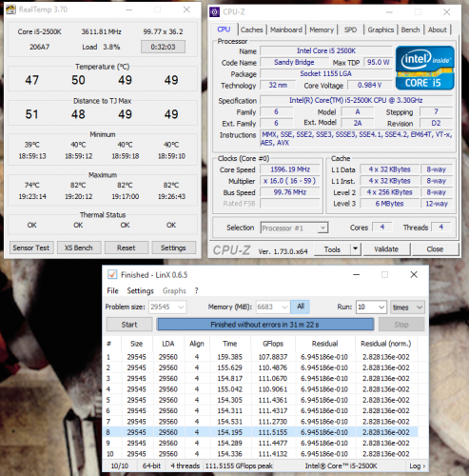Open the Graphics tab in CPU-Z
The image size is (469, 476).
pyautogui.click(x=381, y=30)
